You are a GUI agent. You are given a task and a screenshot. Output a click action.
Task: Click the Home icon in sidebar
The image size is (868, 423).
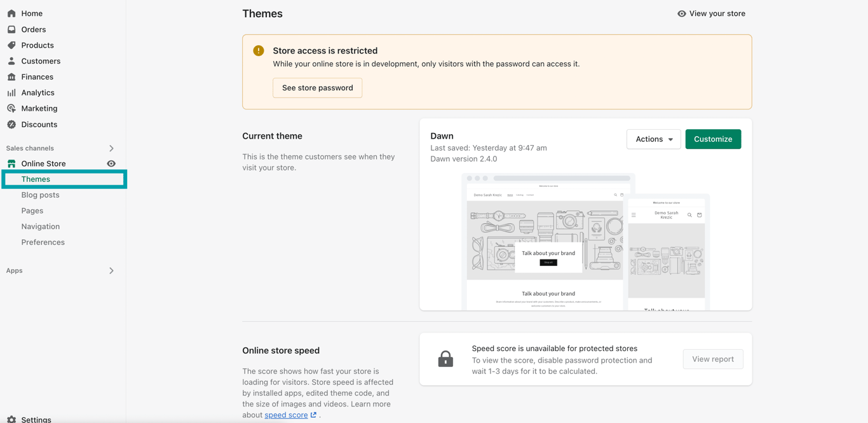click(x=11, y=13)
